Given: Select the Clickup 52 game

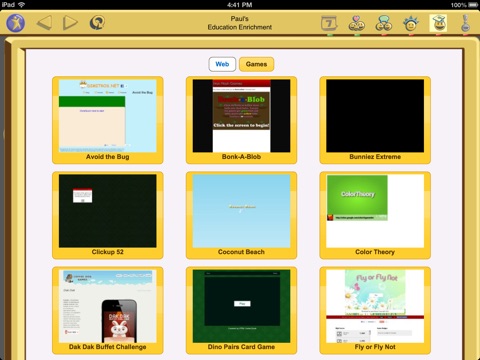Looking at the screenshot, I should [108, 215].
